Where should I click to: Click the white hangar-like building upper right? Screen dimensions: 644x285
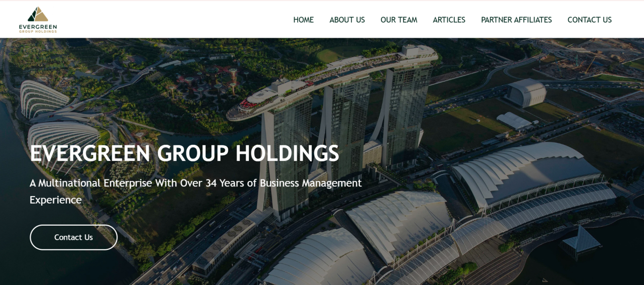526,93
